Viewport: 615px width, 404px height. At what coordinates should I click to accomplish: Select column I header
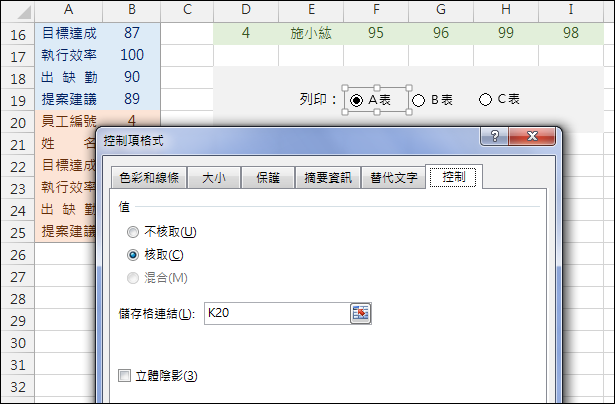coord(571,10)
